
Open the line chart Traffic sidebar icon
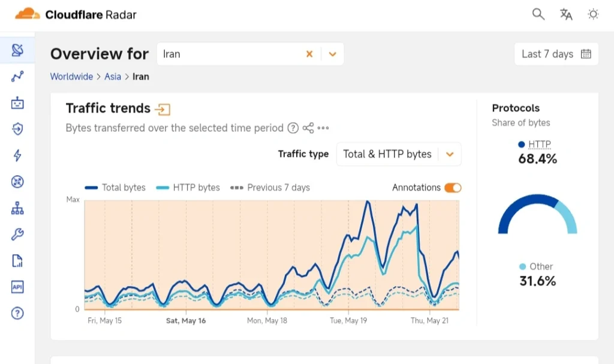[x=17, y=76]
